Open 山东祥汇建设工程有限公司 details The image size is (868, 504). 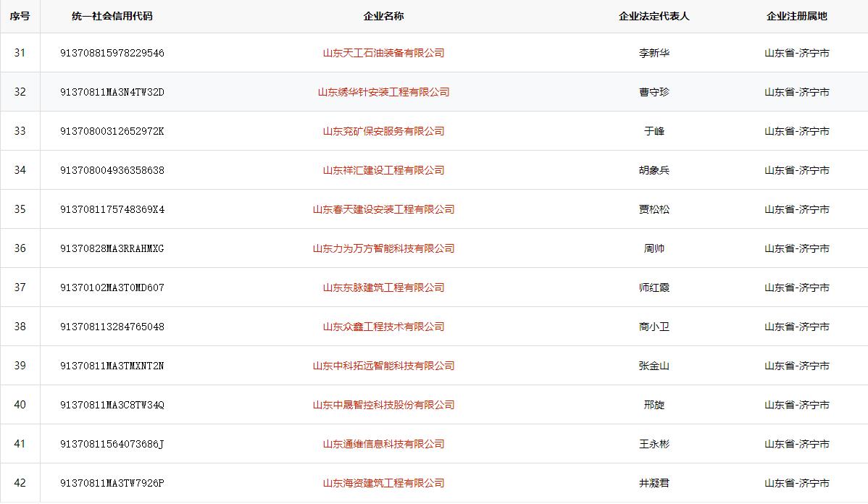(383, 170)
